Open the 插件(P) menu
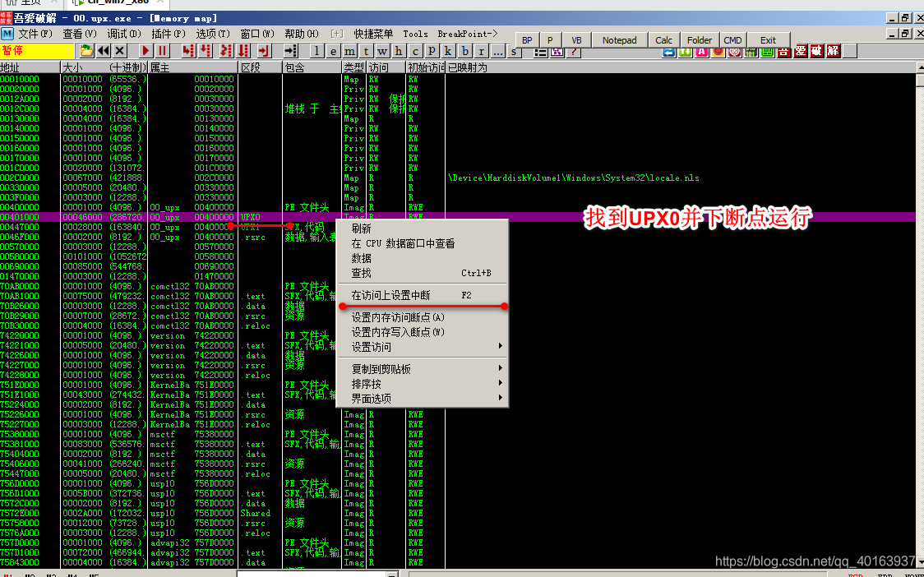 coord(169,34)
